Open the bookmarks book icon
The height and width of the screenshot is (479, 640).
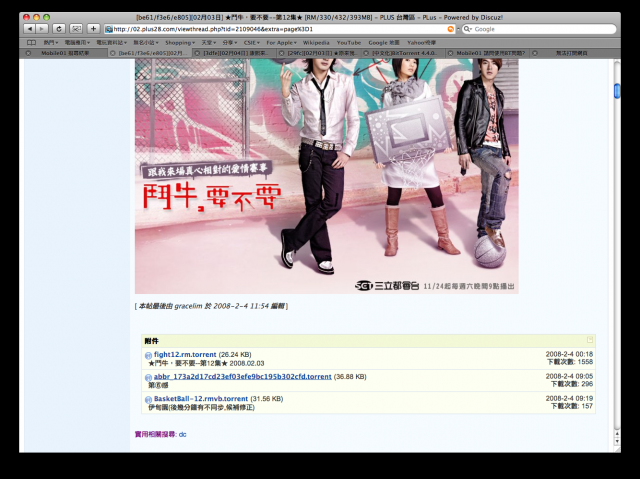31,42
